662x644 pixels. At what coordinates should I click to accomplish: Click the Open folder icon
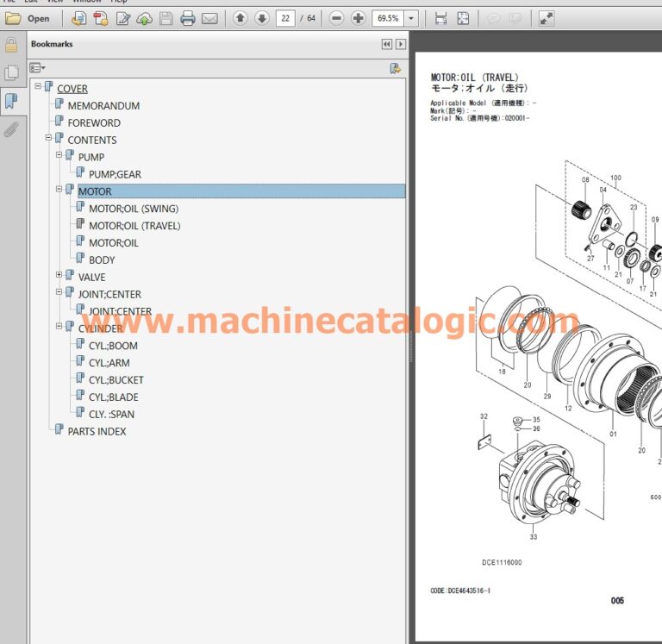(x=13, y=18)
